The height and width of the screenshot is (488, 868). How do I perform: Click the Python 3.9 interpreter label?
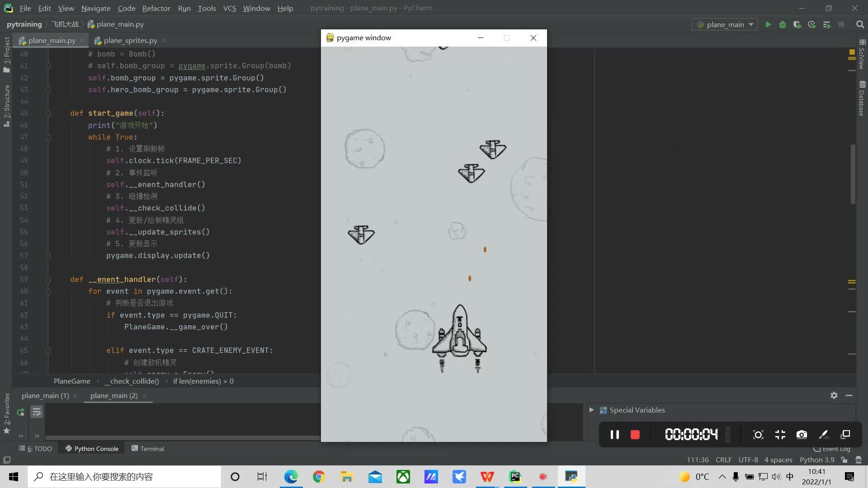[816, 460]
